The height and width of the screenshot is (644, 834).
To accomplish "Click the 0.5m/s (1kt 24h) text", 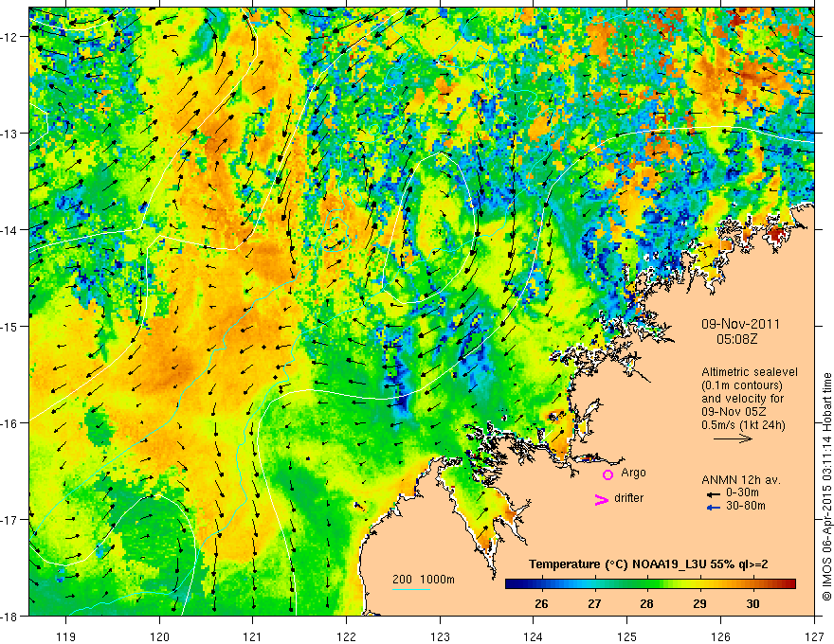I will click(x=744, y=425).
